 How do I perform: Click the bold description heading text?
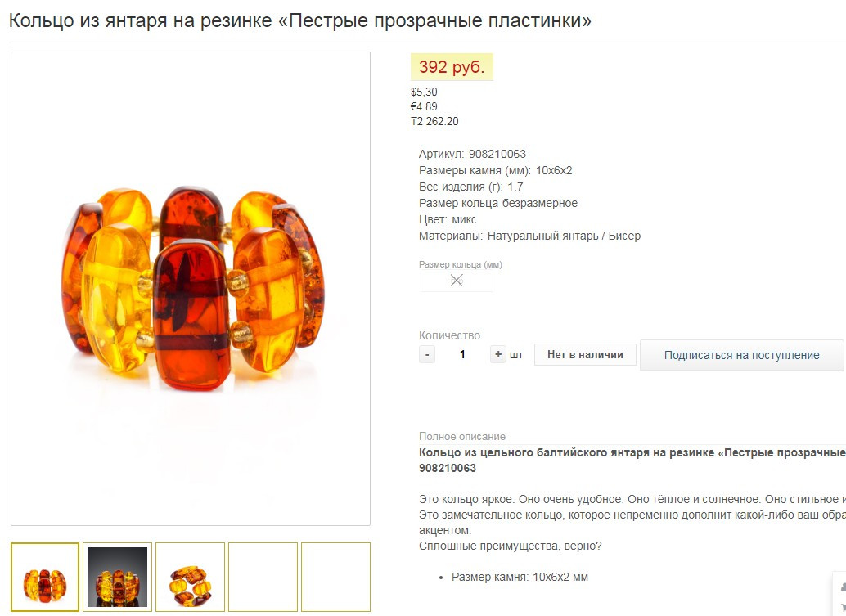(x=632, y=460)
